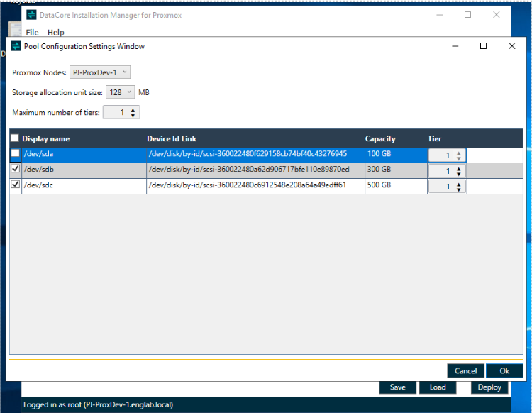Sort by the Capacity column header
Viewport: 532px width, 413px height.
[x=380, y=138]
